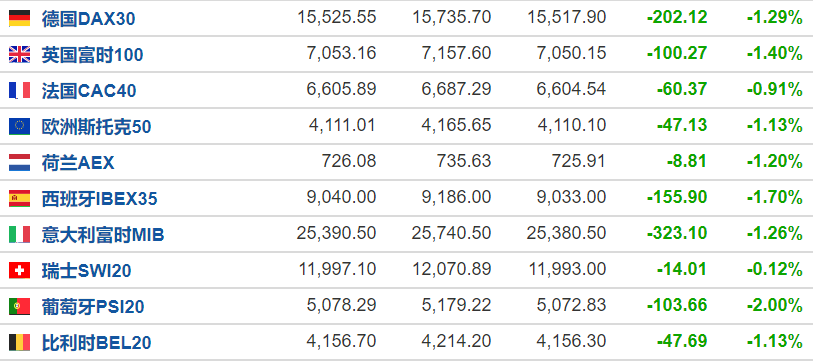
Task: Open the 英国富时100 index link
Action: click(x=92, y=55)
